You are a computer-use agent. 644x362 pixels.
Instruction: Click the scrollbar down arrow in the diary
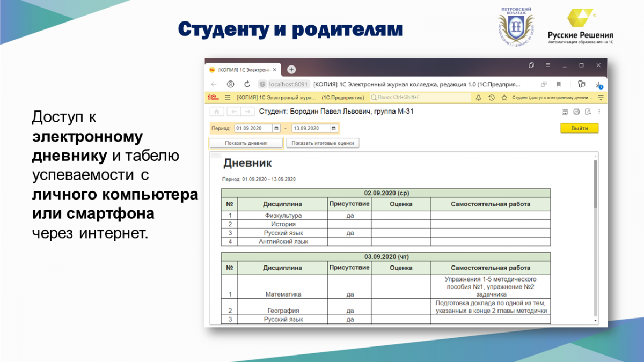595,320
